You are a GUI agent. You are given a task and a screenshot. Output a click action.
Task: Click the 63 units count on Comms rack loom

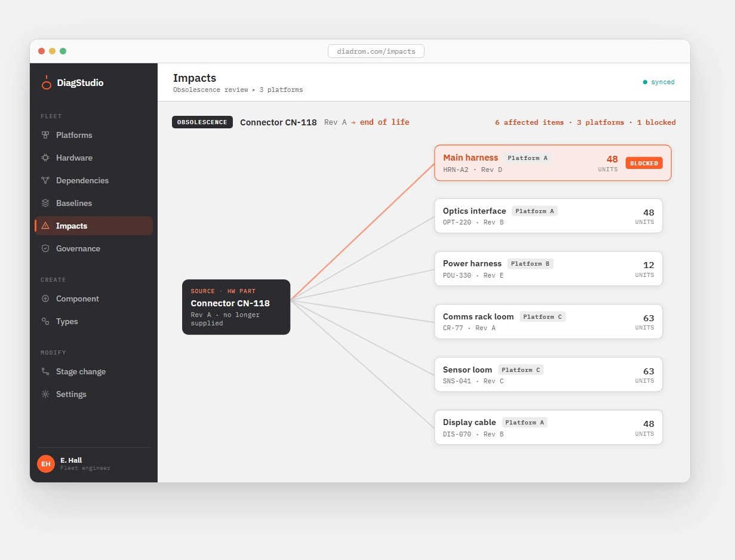point(648,318)
